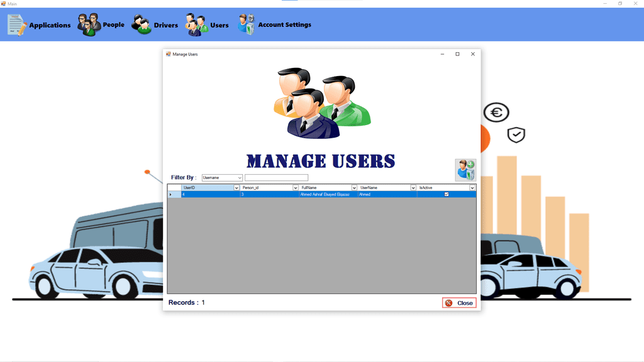The height and width of the screenshot is (362, 644).
Task: Open the IsActive column filter dropdown
Action: click(472, 188)
